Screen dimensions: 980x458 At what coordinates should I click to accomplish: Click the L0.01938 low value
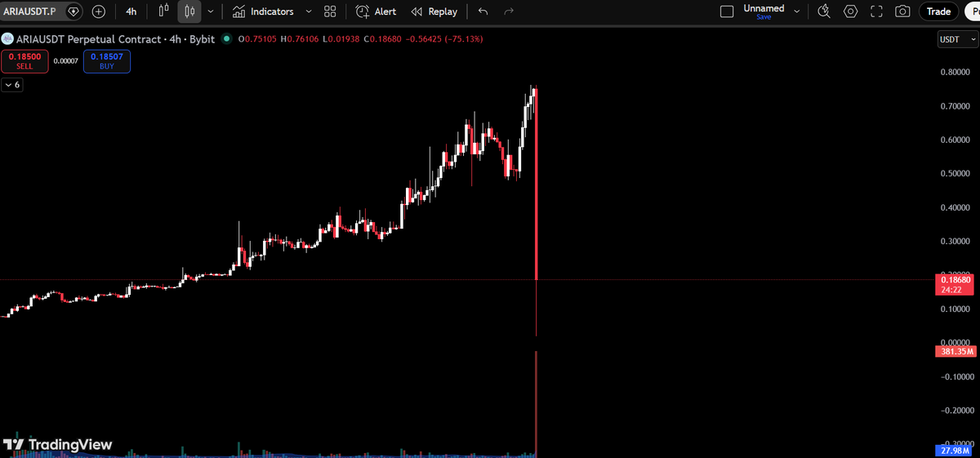tap(343, 38)
